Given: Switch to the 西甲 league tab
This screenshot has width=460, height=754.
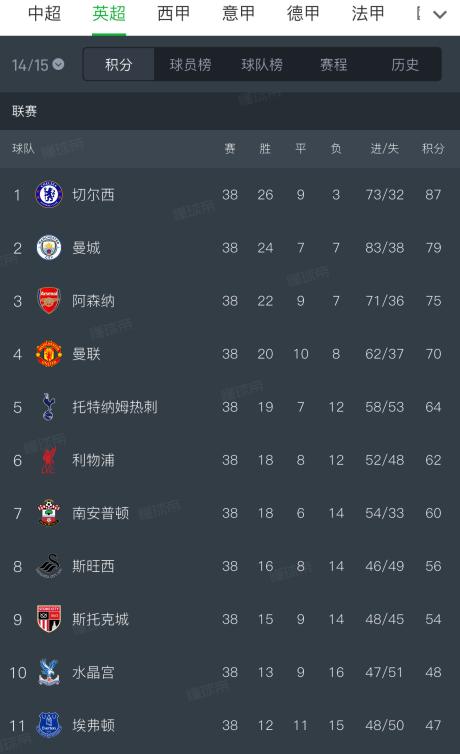Looking at the screenshot, I should pyautogui.click(x=174, y=14).
